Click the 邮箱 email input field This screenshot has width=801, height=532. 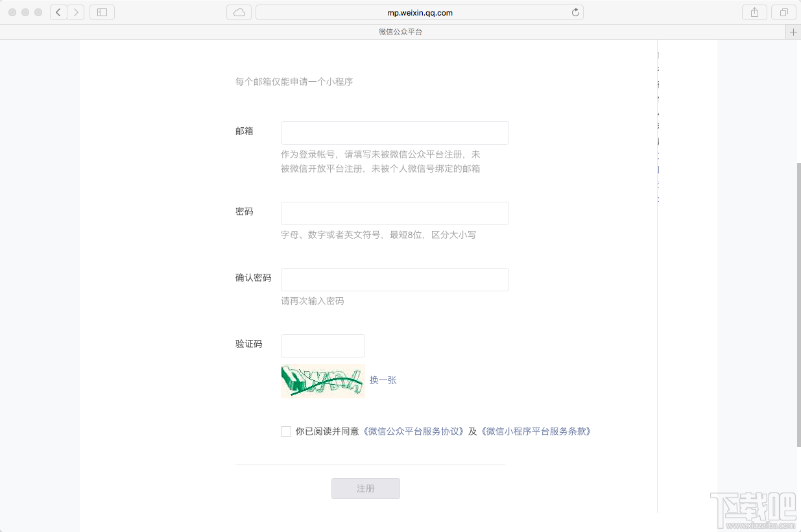pos(394,132)
